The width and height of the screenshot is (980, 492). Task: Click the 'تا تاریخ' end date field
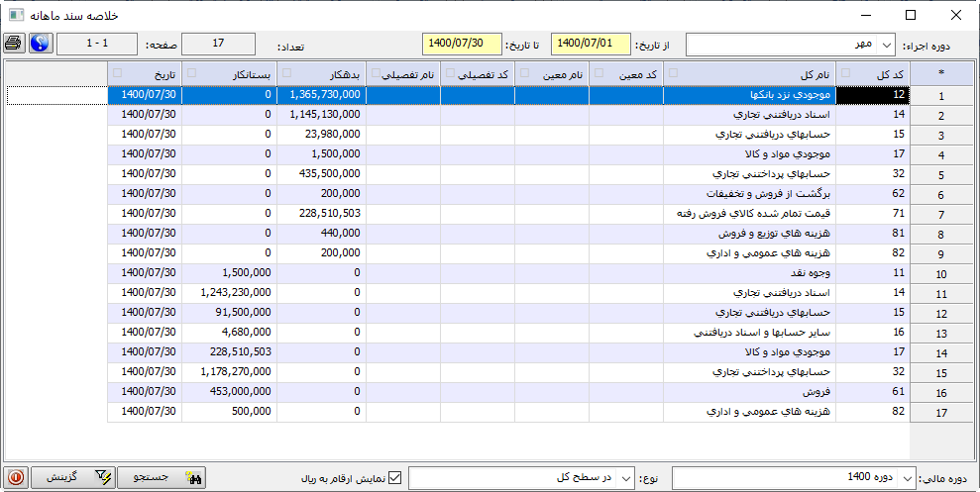tap(462, 45)
